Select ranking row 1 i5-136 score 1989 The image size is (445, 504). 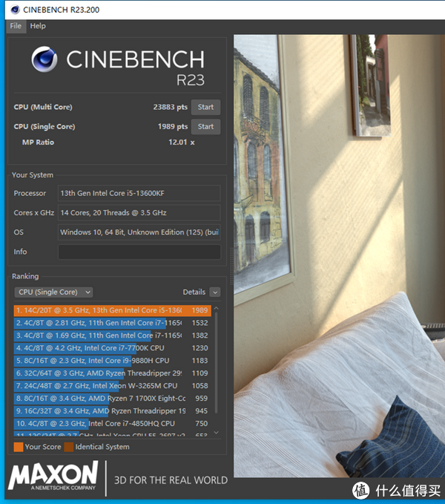tap(113, 310)
